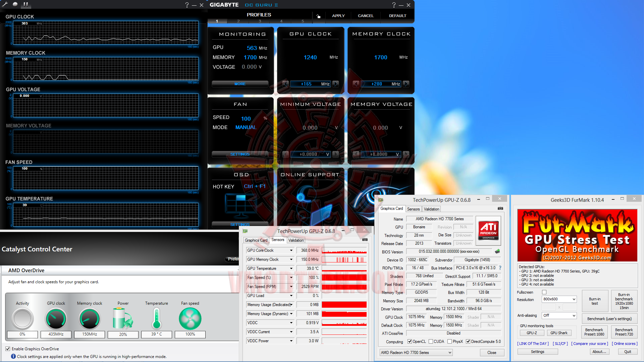
Task: Click the padlock icon beside APPLY in OC Guru
Action: tap(318, 15)
